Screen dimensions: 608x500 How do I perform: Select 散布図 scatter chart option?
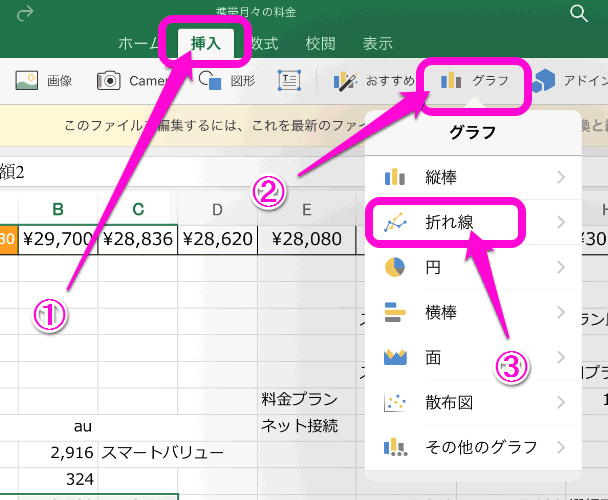472,402
